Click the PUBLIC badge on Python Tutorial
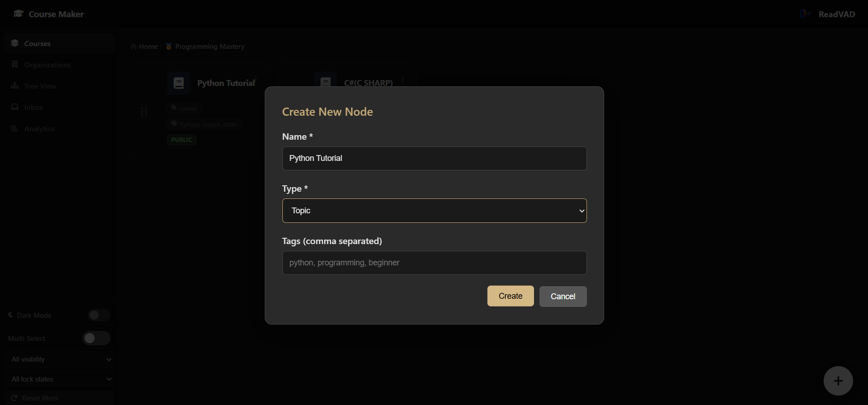This screenshot has width=868, height=405. point(181,140)
